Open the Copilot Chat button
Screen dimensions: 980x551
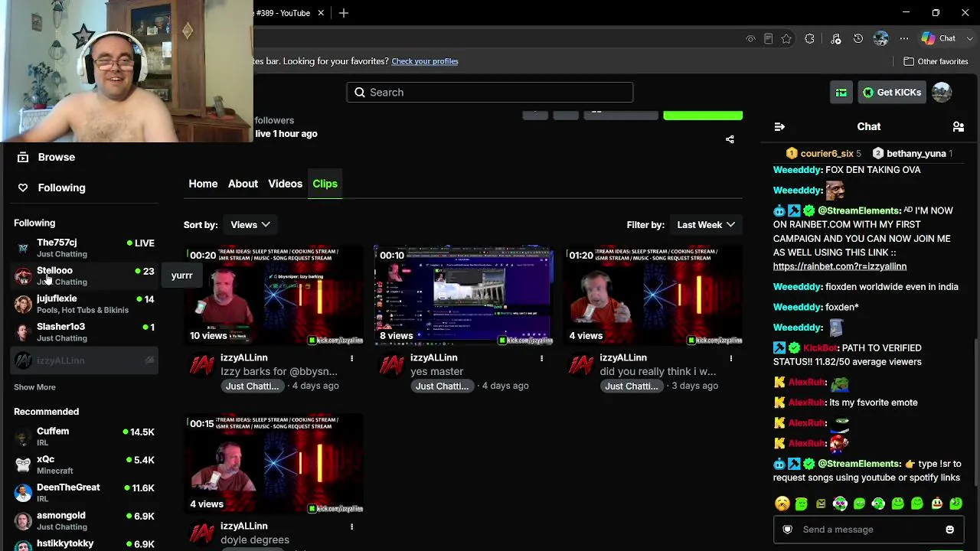[x=939, y=39]
